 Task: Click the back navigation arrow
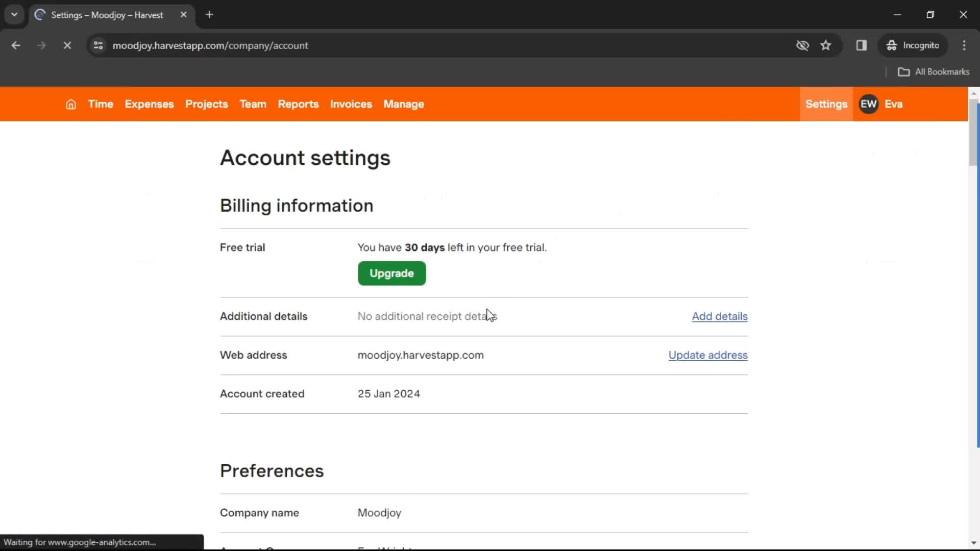(15, 45)
